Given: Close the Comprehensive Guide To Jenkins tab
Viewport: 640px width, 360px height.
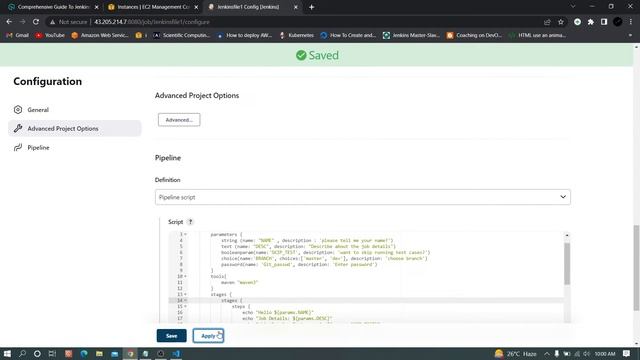Looking at the screenshot, I should coord(96,7).
